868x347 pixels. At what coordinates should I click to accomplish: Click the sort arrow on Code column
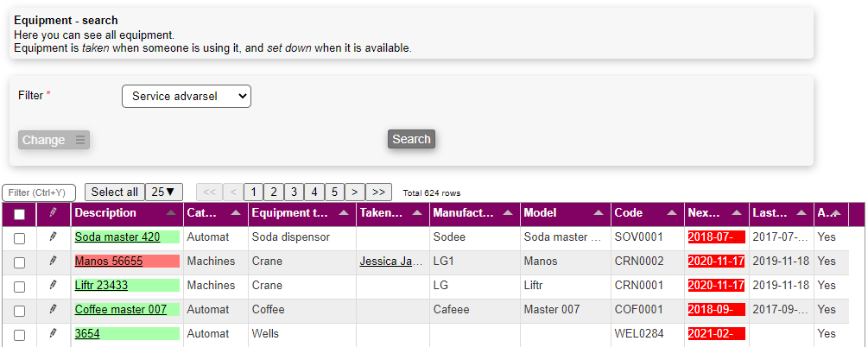670,213
